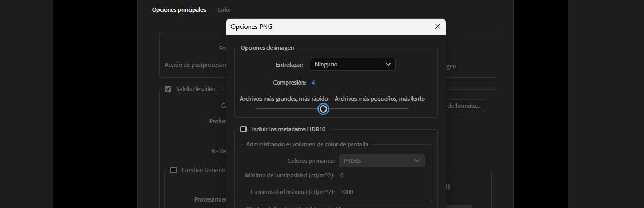The width and height of the screenshot is (644, 208).
Task: Click Luminosidad máxima value 1000
Action: pyautogui.click(x=346, y=192)
